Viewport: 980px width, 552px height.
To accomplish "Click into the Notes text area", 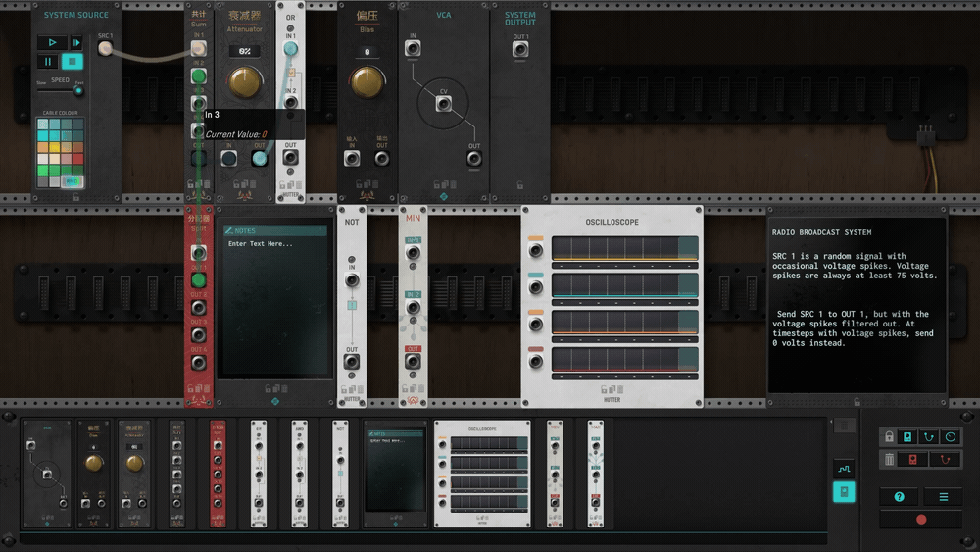I will 275,306.
